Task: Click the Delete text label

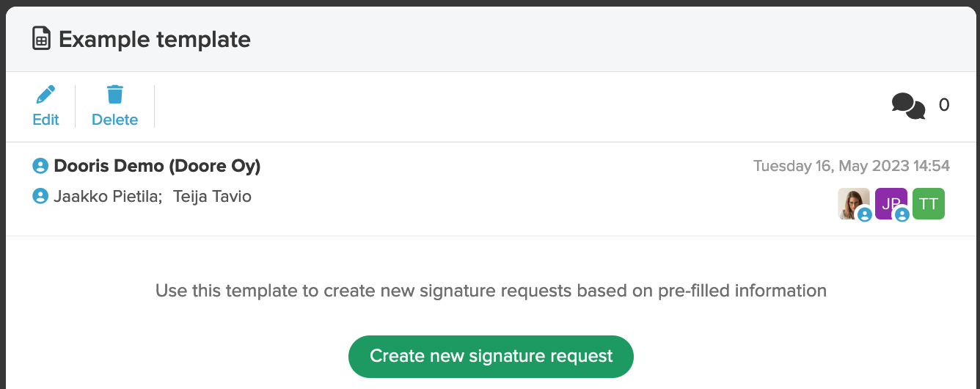Action: [x=114, y=120]
